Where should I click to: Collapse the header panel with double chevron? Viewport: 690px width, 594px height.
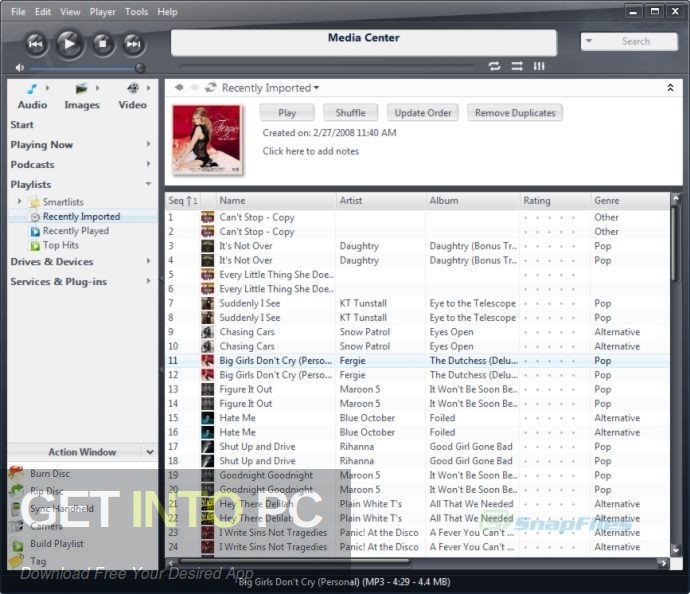[x=670, y=88]
